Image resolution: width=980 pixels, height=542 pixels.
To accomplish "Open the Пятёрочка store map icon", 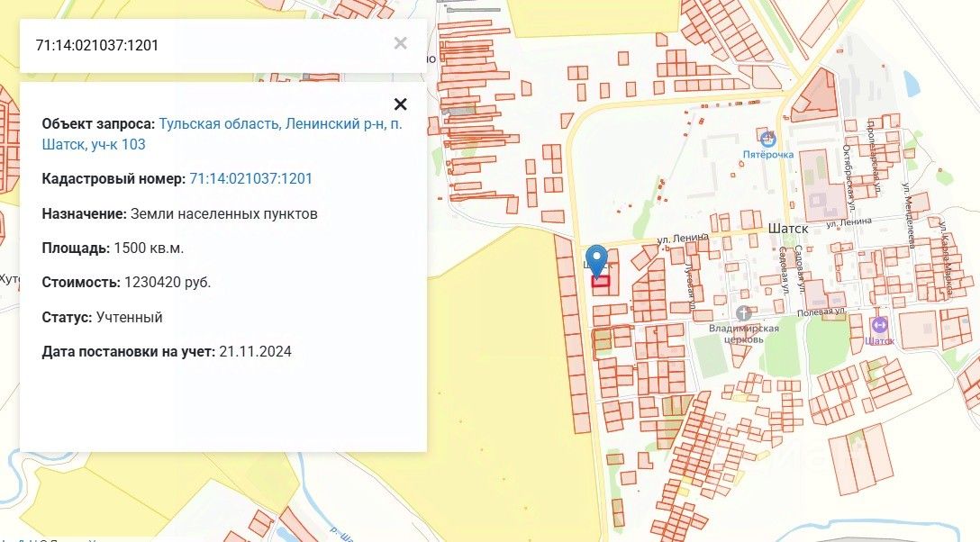I will point(768,138).
